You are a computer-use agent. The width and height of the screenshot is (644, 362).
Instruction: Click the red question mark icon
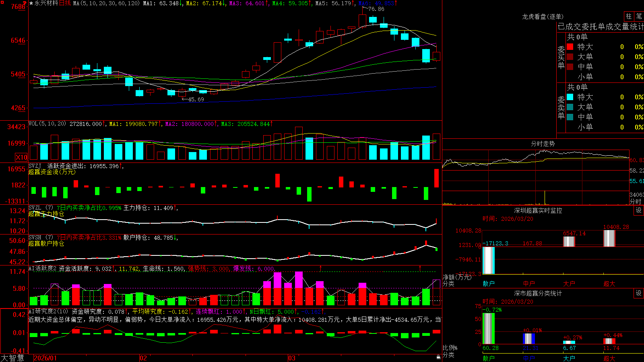[x=25, y=4]
